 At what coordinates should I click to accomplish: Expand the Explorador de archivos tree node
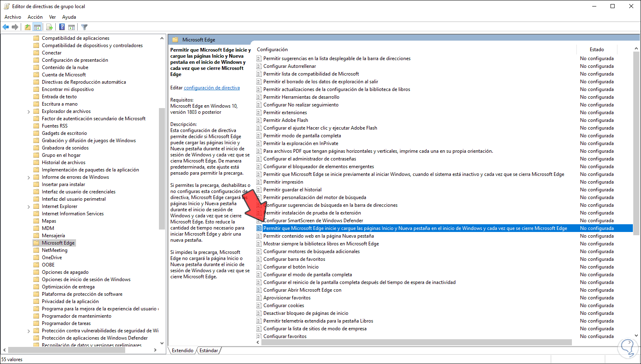(28, 112)
